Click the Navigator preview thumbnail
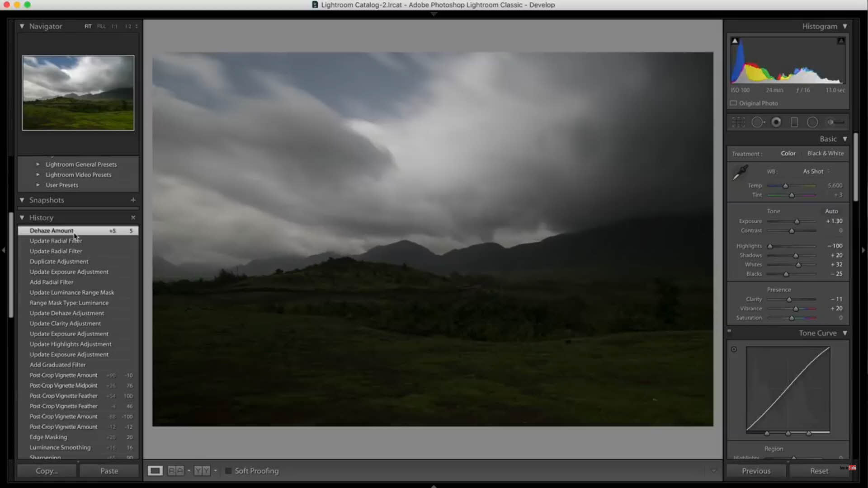Viewport: 868px width, 488px height. point(78,93)
